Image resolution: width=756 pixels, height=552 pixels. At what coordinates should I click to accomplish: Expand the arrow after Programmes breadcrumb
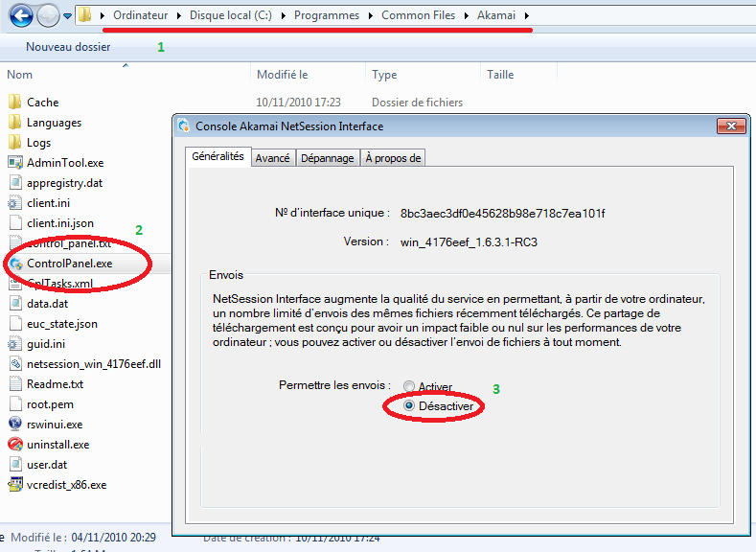(370, 15)
